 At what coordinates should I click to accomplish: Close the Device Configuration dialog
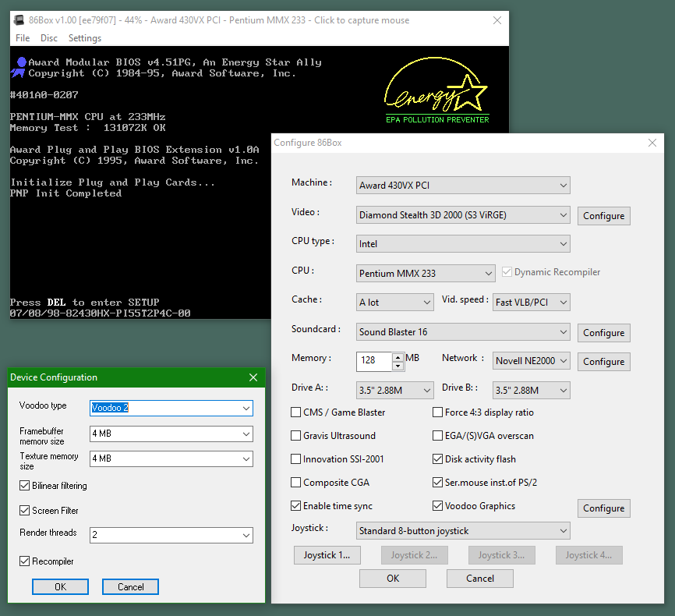253,377
